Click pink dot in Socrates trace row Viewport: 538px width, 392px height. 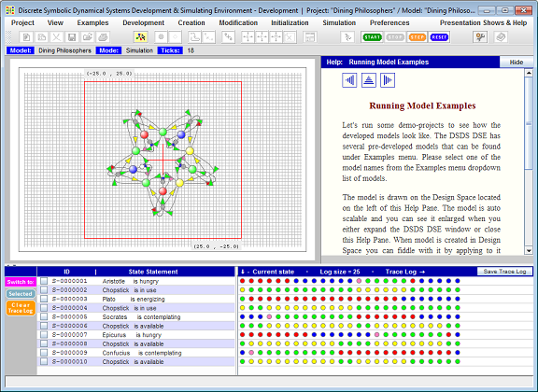click(x=269, y=316)
